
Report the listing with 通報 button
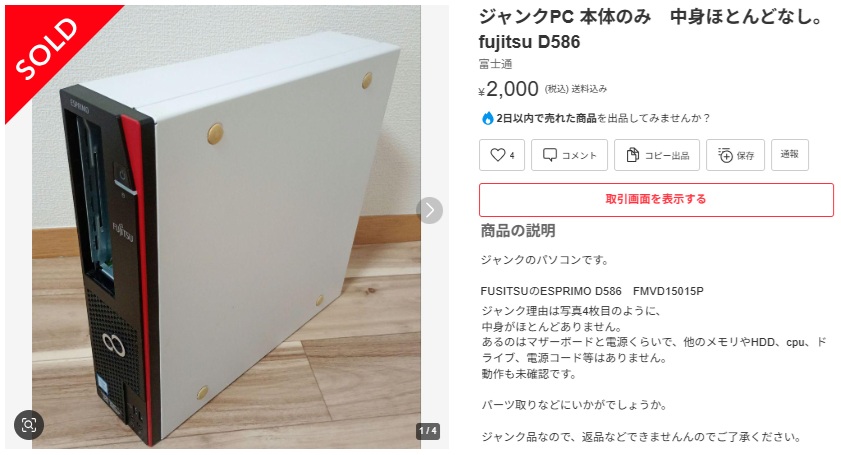(790, 155)
